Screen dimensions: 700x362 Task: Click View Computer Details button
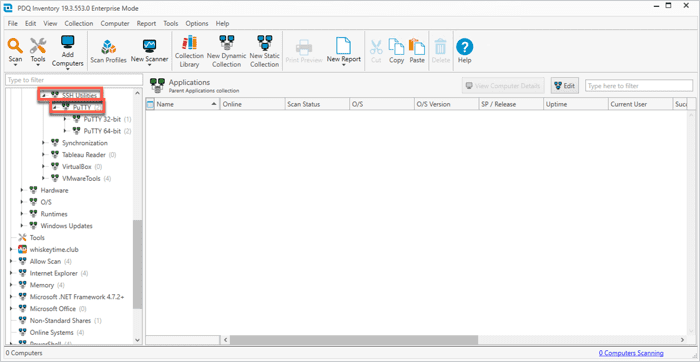pyautogui.click(x=503, y=86)
